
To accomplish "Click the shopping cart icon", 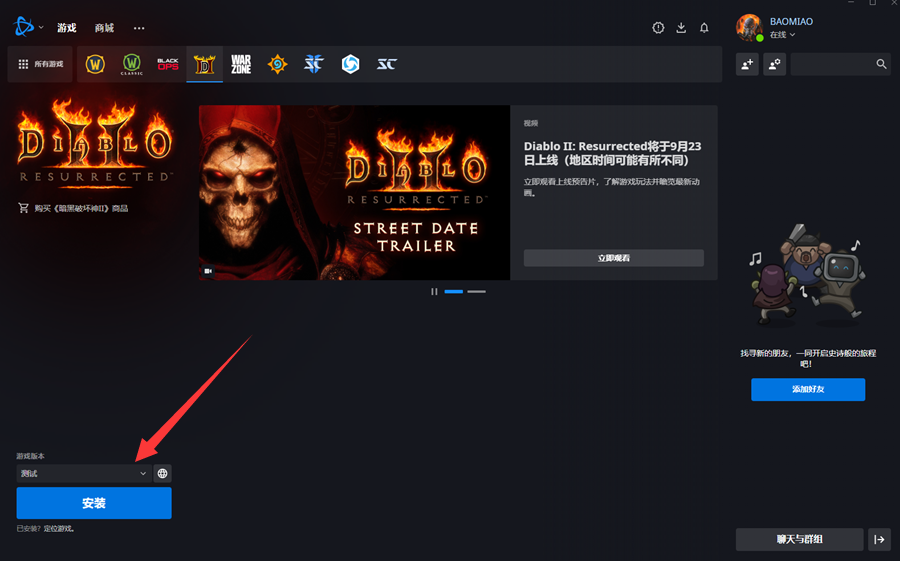I will pos(24,208).
